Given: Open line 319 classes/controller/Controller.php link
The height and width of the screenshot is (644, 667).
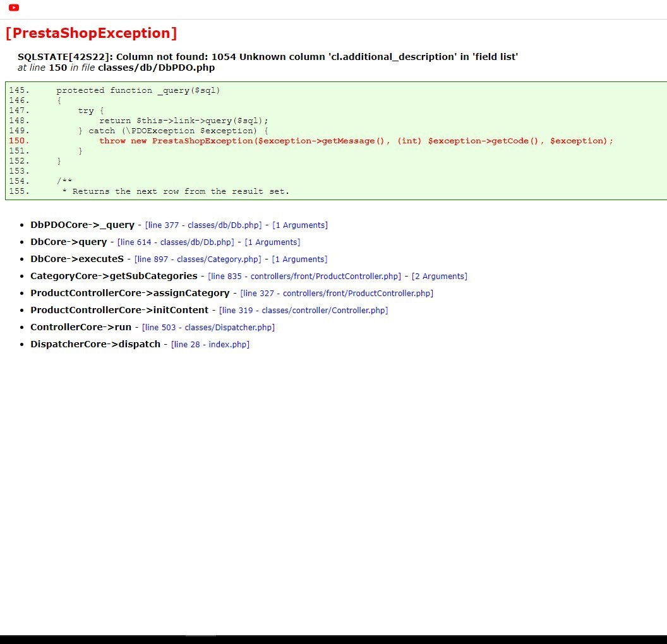Looking at the screenshot, I should (x=303, y=310).
